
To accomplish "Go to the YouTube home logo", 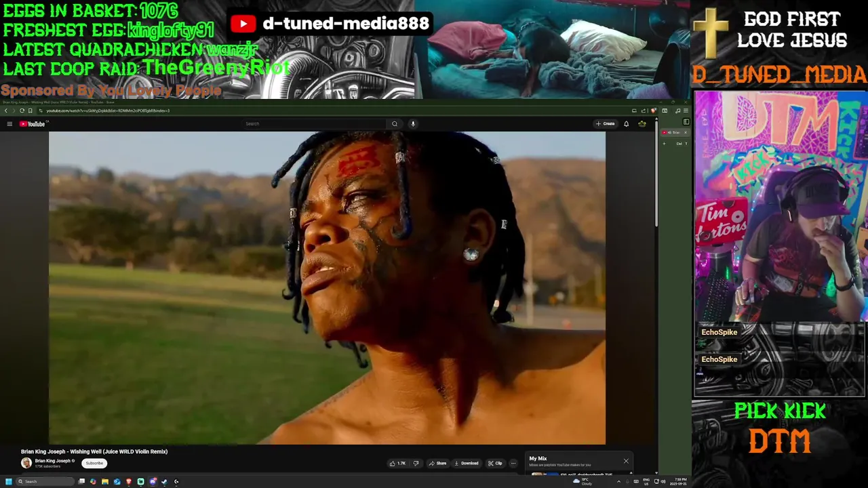I will 32,124.
